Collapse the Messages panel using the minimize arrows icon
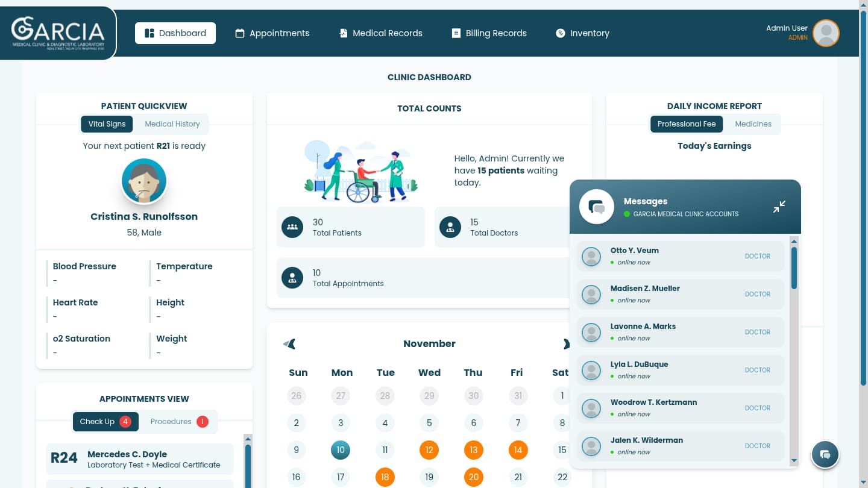This screenshot has width=868, height=488. tap(779, 207)
